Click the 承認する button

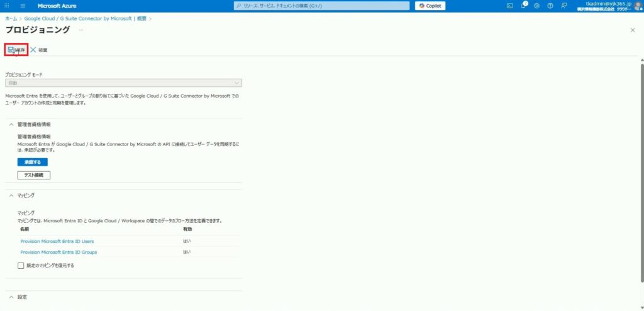click(x=32, y=162)
